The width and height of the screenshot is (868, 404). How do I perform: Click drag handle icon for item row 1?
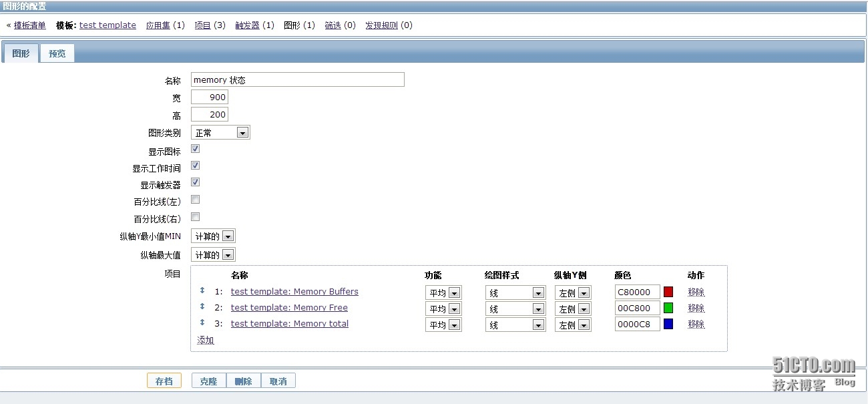(x=202, y=290)
